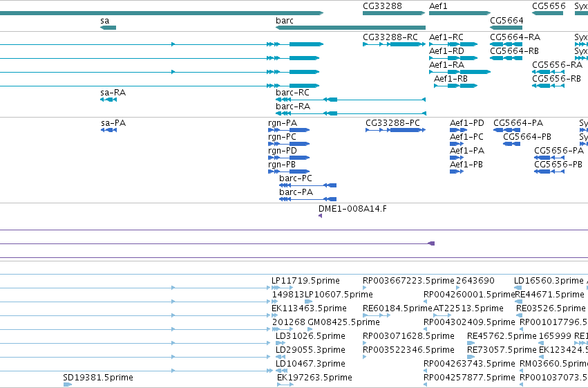The height and width of the screenshot is (388, 588).
Task: Click the 2643690 feature label
Action: (475, 281)
